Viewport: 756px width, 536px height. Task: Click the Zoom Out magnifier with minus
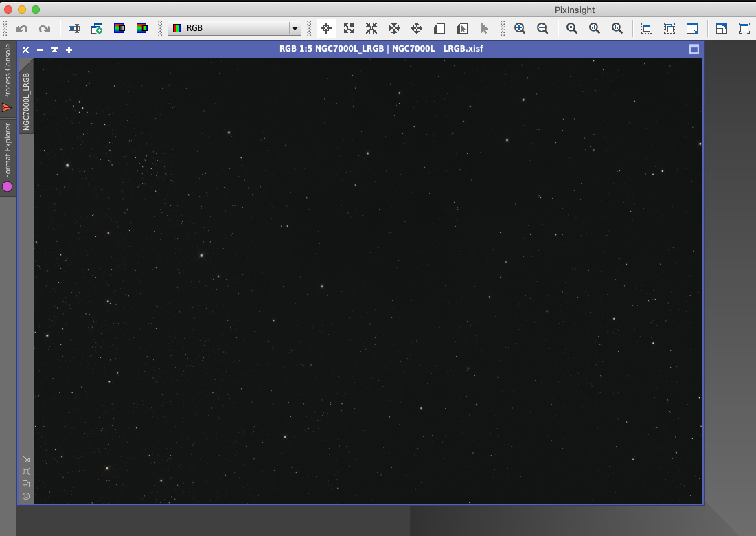tap(542, 28)
